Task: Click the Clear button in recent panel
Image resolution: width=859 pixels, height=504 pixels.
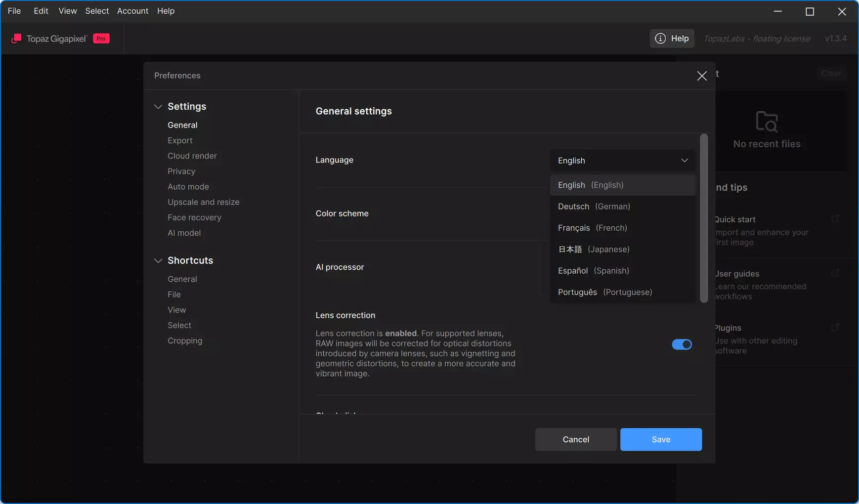Action: click(831, 73)
